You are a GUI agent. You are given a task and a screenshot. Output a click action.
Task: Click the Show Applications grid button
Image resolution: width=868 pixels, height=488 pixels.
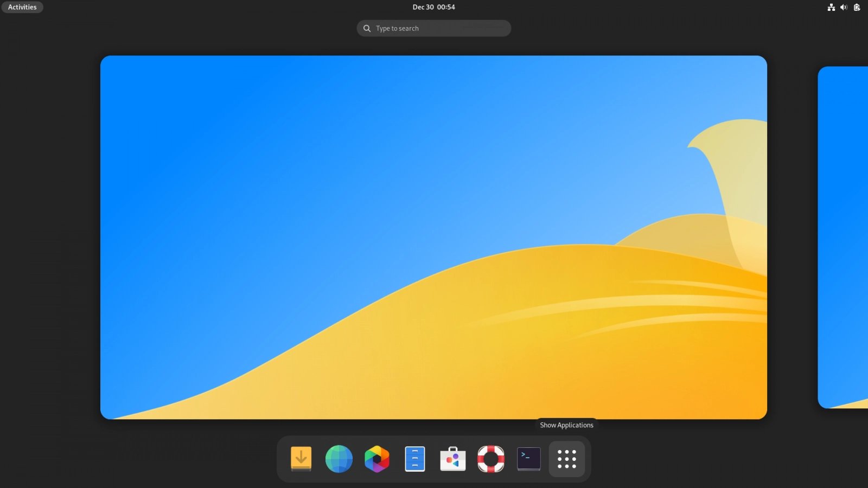567,459
